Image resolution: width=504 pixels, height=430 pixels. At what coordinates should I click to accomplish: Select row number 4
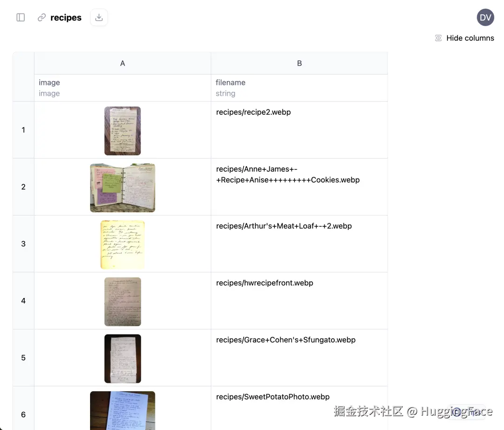23,301
